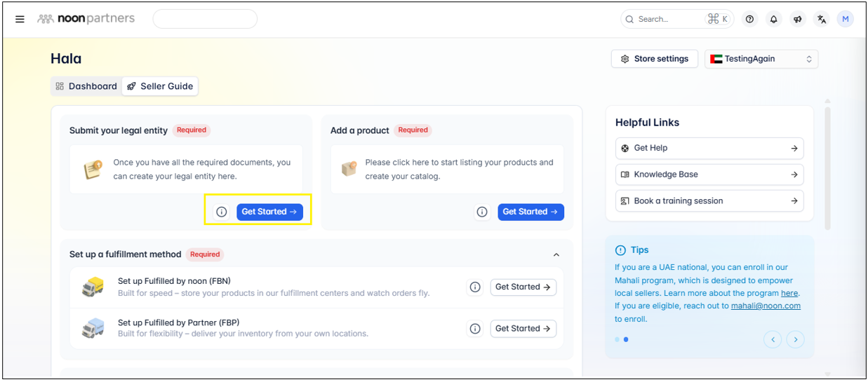Collapse the fulfillment method section
The width and height of the screenshot is (868, 382).
coord(556,255)
